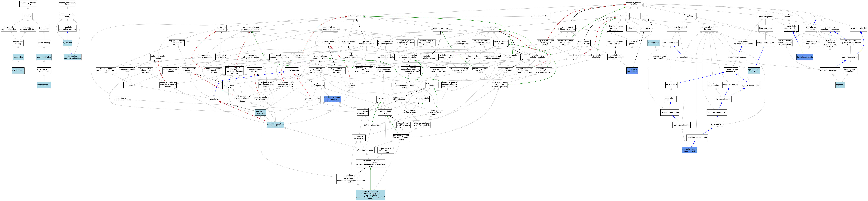The height and width of the screenshot is (201, 868).
Task: Click the 'biological regulation' node
Action: 541,16
